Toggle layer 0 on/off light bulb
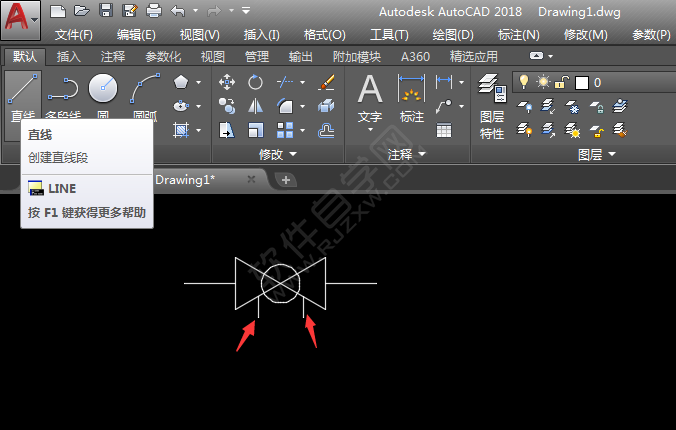This screenshot has height=430, width=676. (524, 82)
